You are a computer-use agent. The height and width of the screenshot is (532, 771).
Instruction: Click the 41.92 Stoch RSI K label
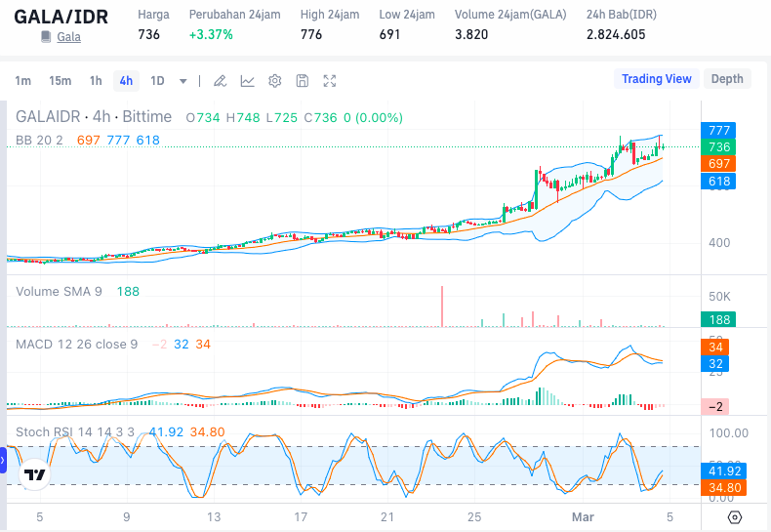pos(724,471)
